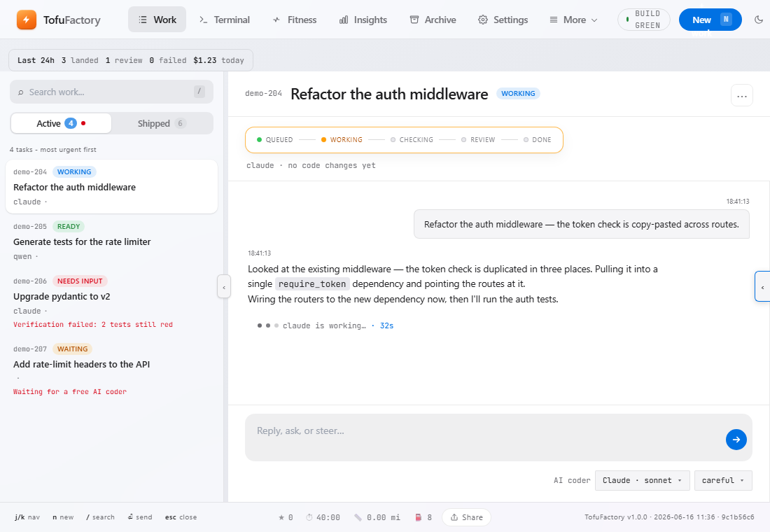Screen dimensions: 770x532
Task: Open the Insights tab
Action: point(363,20)
